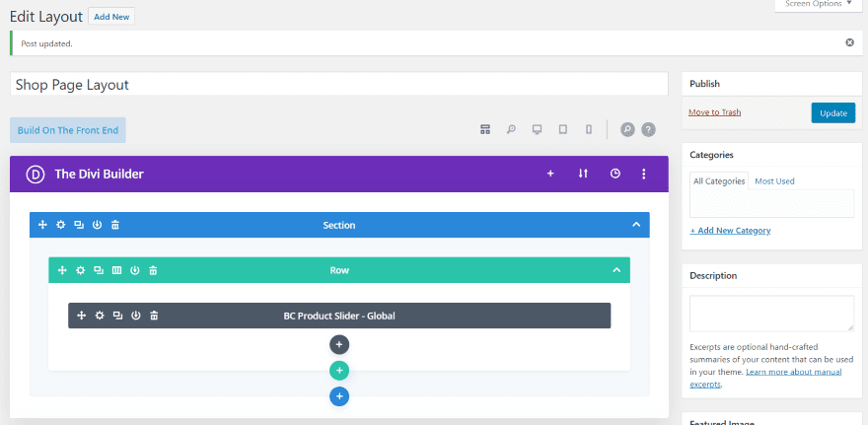Switch to phone preview icon
This screenshot has width=868, height=425.
coord(589,129)
